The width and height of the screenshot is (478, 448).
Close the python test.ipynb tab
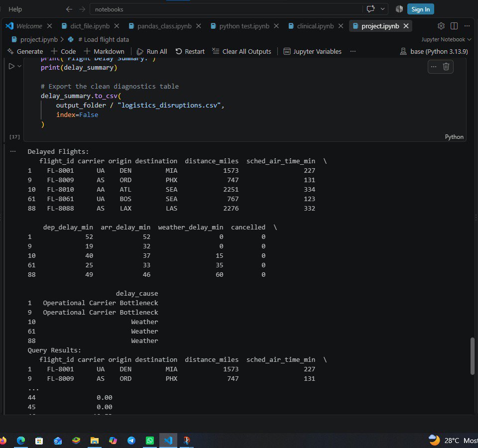[x=276, y=26]
